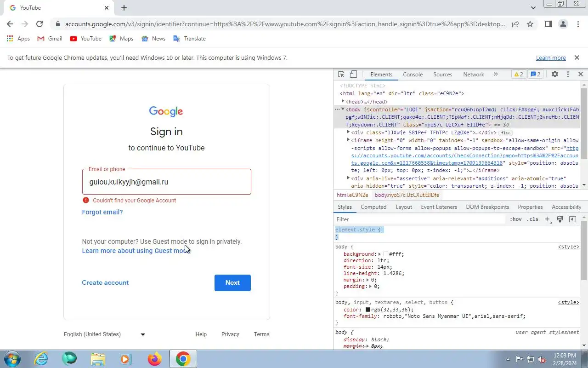
Task: Collapse the body element in DOM tree
Action: point(343,109)
